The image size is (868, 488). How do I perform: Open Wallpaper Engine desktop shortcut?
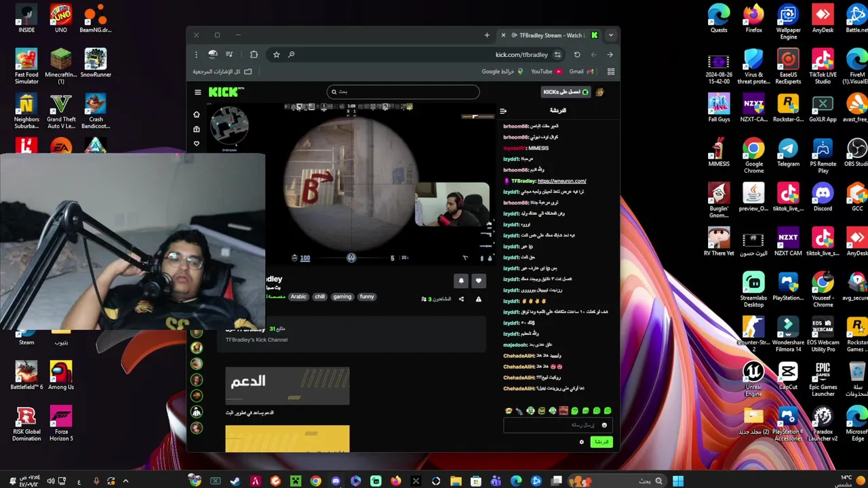[x=788, y=22]
